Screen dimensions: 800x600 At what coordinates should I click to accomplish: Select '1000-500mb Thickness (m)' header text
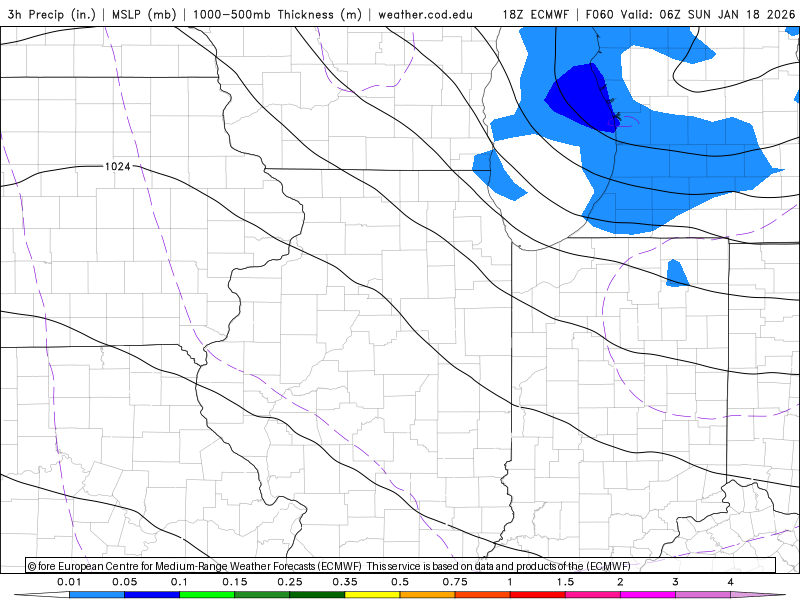point(277,14)
